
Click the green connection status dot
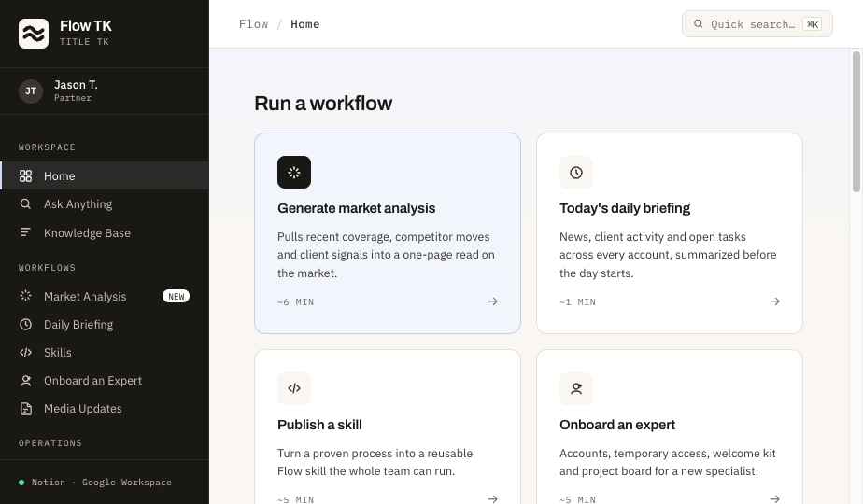[21, 483]
